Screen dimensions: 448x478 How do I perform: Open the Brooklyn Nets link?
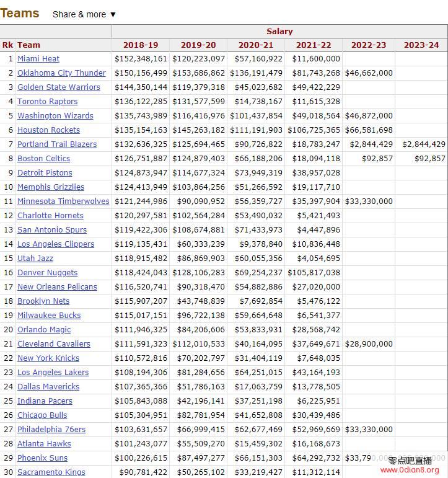click(43, 301)
